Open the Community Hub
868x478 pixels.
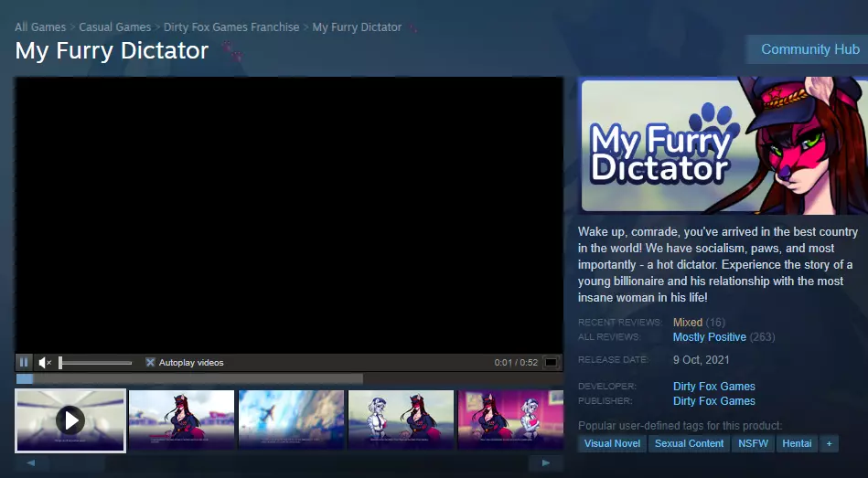pyautogui.click(x=809, y=49)
